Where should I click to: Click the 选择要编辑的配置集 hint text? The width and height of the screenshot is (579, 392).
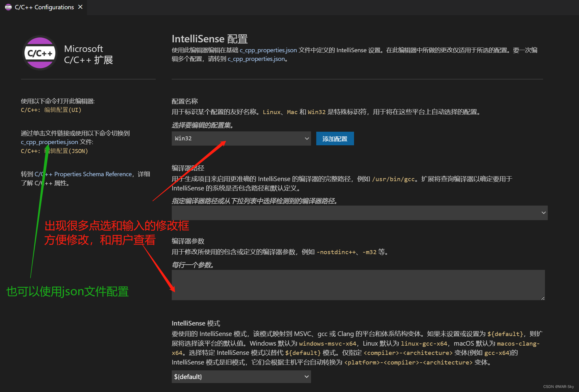click(203, 125)
